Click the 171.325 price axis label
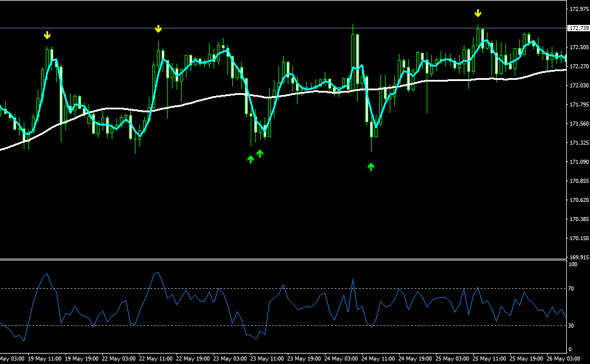590x364 pixels. coord(579,143)
